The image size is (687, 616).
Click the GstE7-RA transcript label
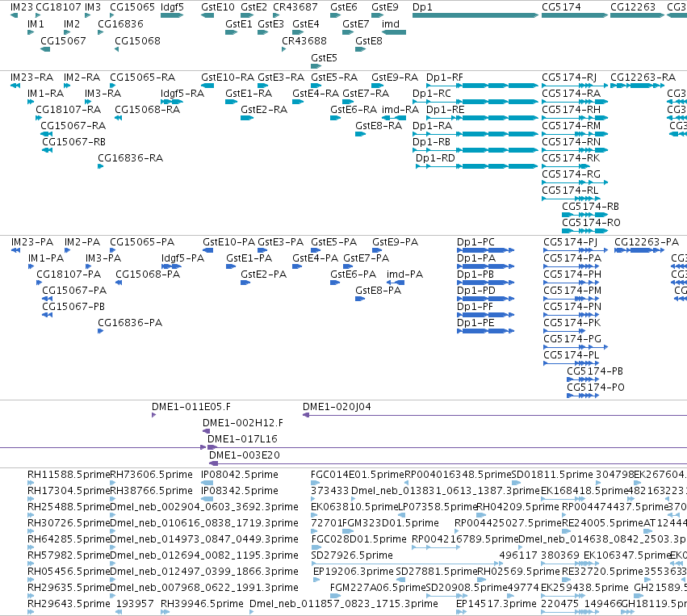[x=366, y=94]
